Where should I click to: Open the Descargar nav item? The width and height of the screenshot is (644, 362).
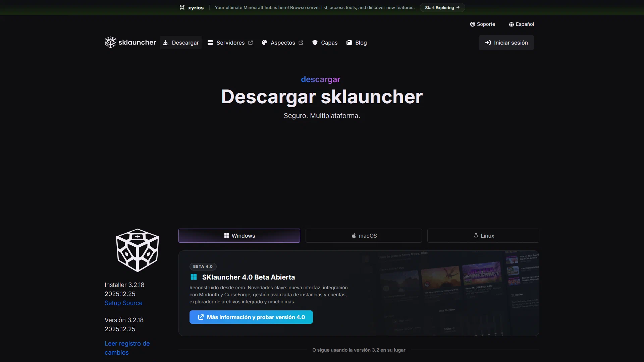pyautogui.click(x=180, y=43)
